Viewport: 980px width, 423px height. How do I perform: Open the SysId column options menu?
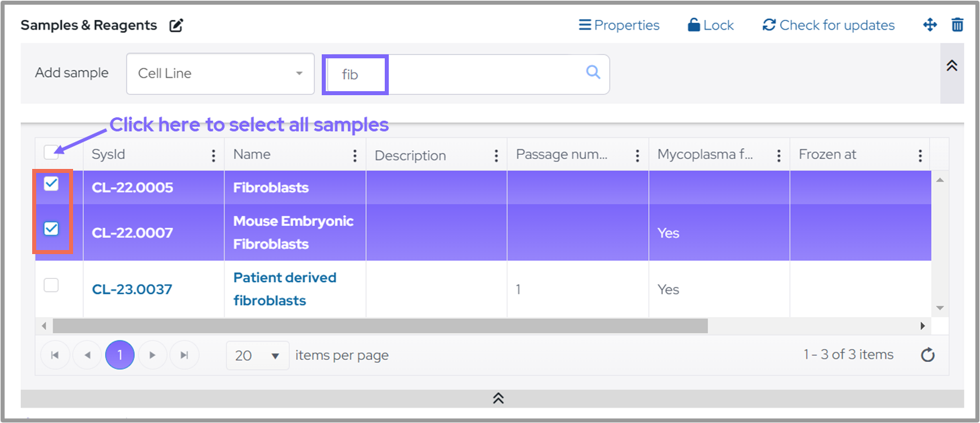[x=213, y=156]
